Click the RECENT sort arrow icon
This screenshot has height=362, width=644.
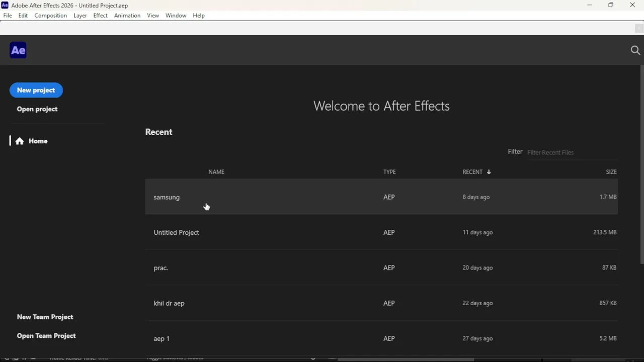(489, 172)
